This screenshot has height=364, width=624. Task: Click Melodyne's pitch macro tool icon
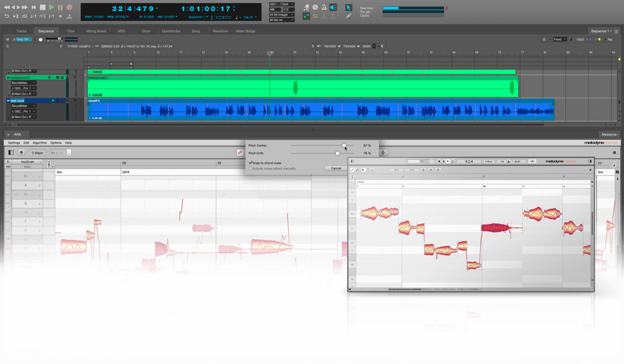pos(240,153)
